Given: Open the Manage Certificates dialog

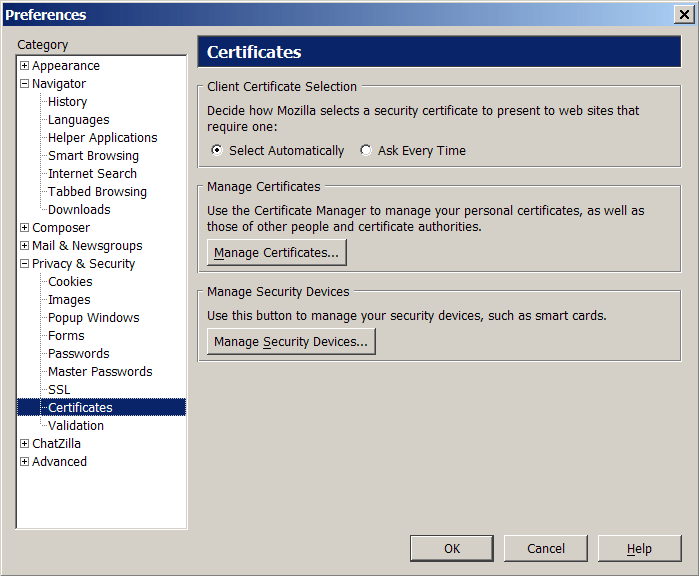Looking at the screenshot, I should (276, 252).
